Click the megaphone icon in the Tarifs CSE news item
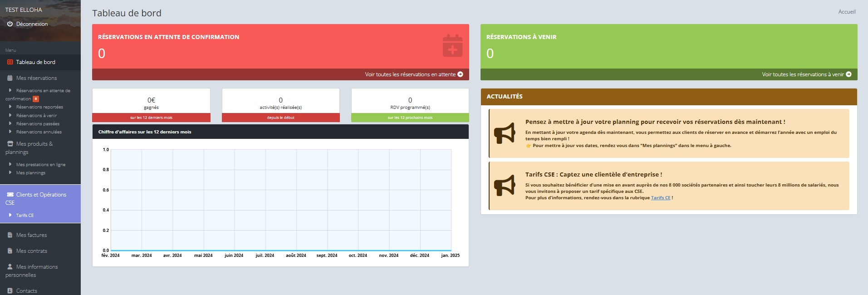 505,186
